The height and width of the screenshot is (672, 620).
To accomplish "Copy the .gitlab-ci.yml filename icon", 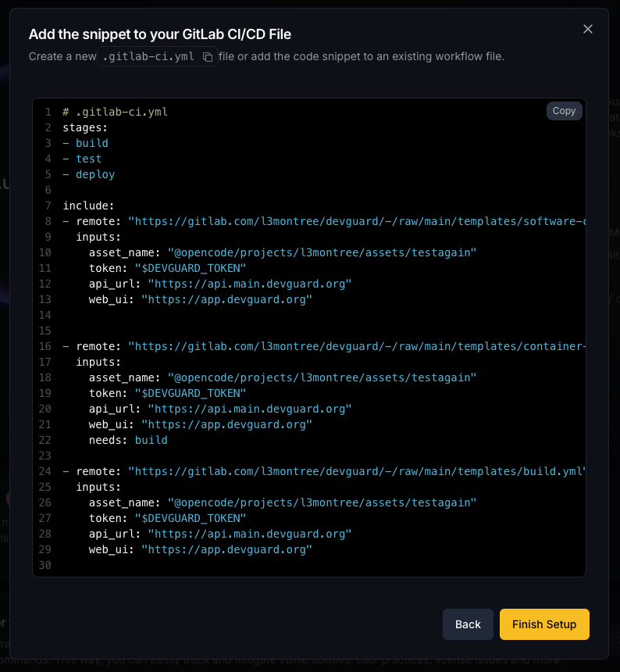I will pos(208,57).
